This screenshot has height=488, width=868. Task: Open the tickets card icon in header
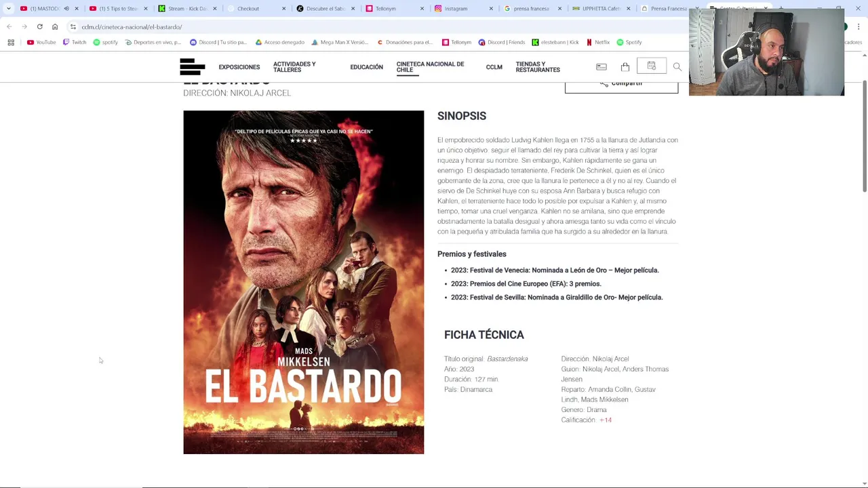601,67
